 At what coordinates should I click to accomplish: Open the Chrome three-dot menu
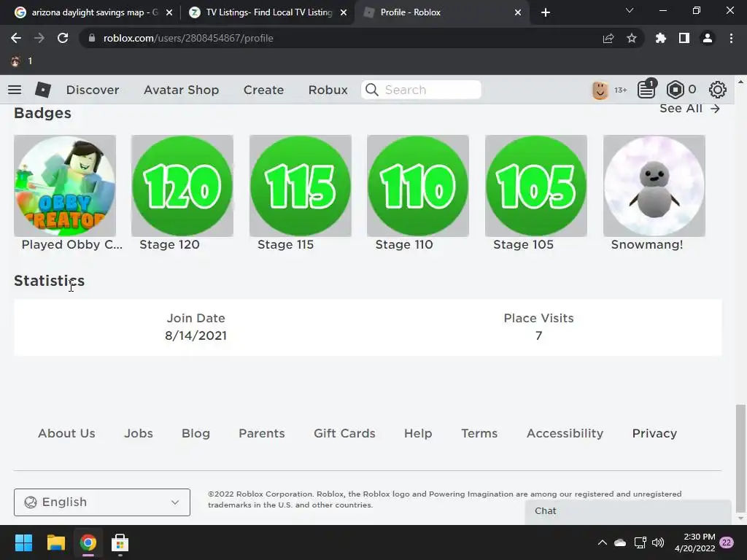coord(731,38)
